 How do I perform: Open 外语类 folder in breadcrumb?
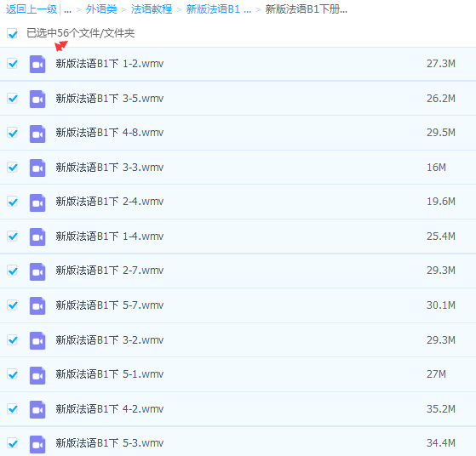(x=101, y=9)
